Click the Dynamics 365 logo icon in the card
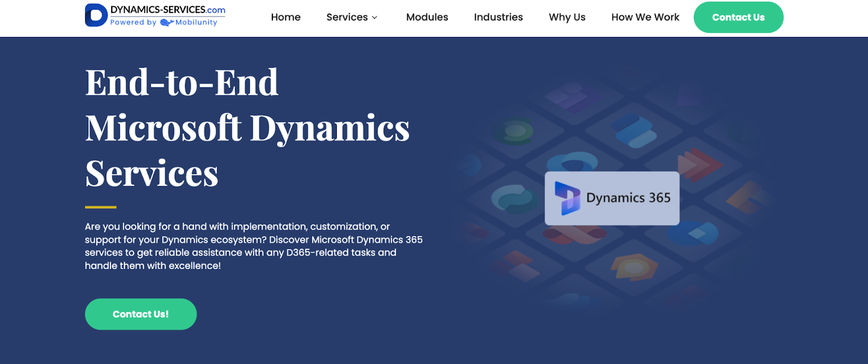Screen dimensions: 868x364 tap(567, 198)
